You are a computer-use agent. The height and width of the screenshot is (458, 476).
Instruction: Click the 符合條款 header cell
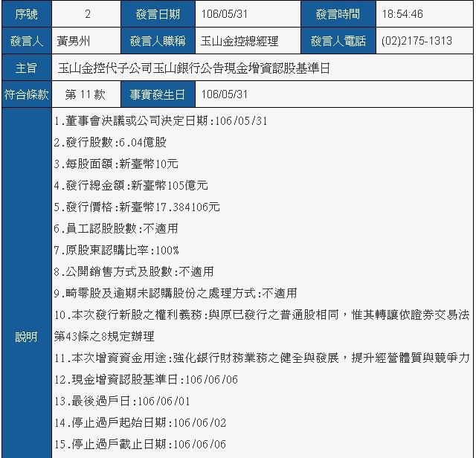pos(27,94)
